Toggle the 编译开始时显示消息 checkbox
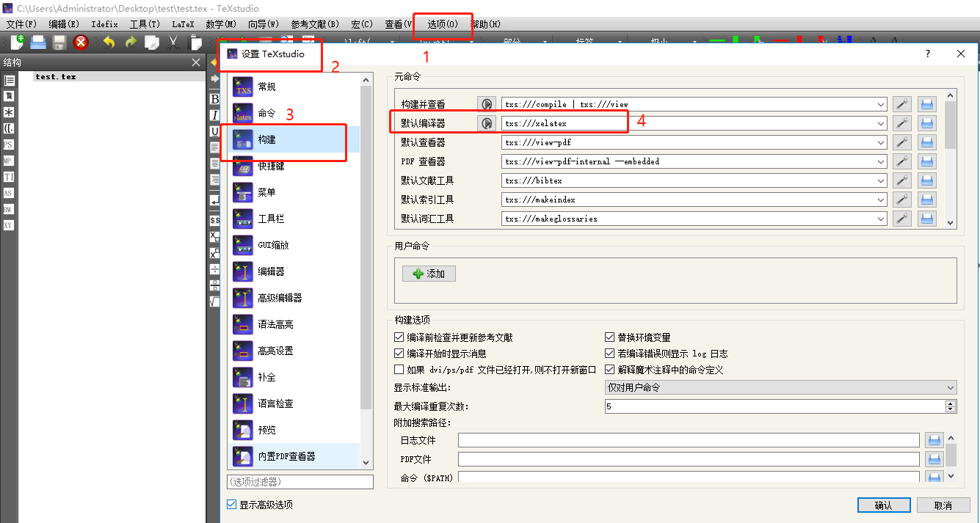Image resolution: width=980 pixels, height=523 pixels. coord(399,354)
